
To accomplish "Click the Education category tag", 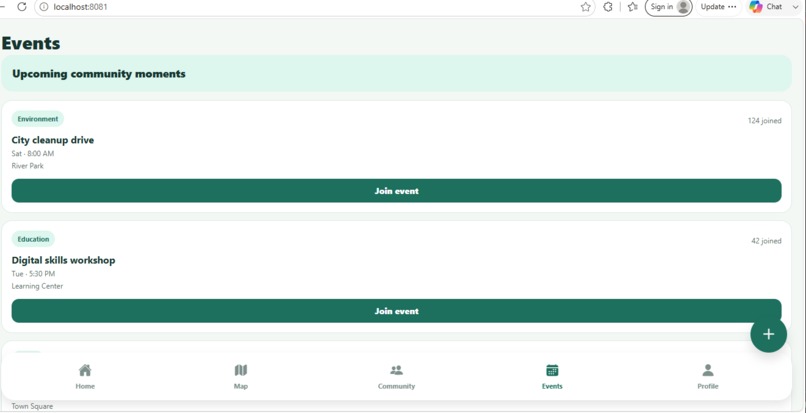I will pos(33,239).
